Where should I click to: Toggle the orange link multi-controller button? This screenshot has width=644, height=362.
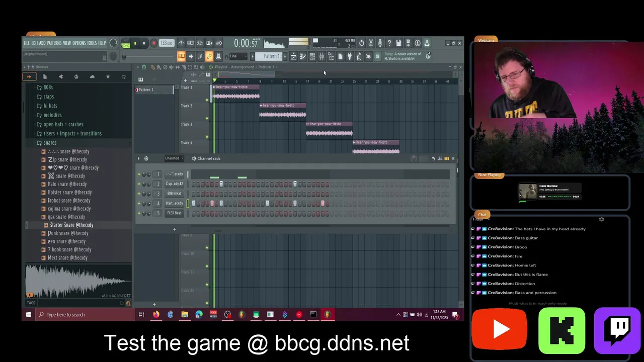tap(209, 56)
